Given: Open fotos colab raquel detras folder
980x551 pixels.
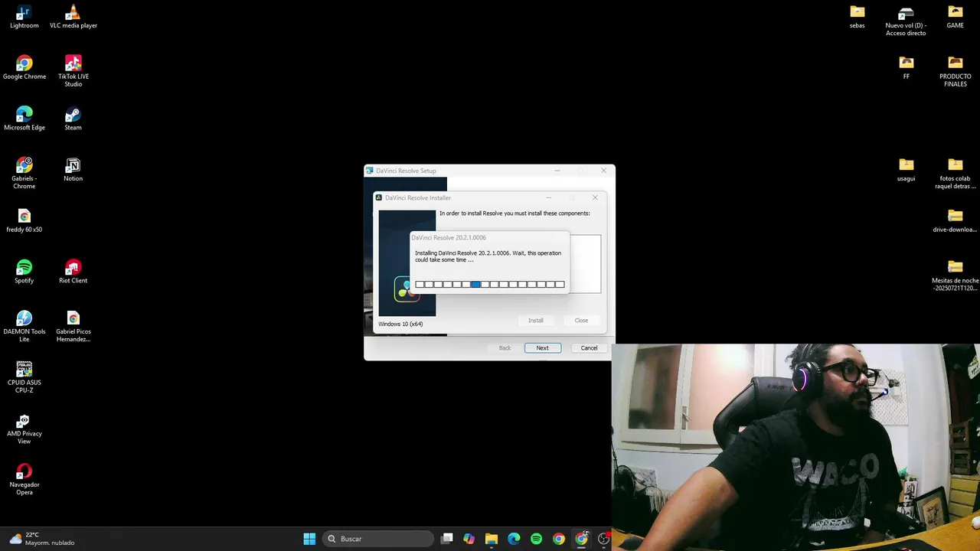Looking at the screenshot, I should point(955,174).
